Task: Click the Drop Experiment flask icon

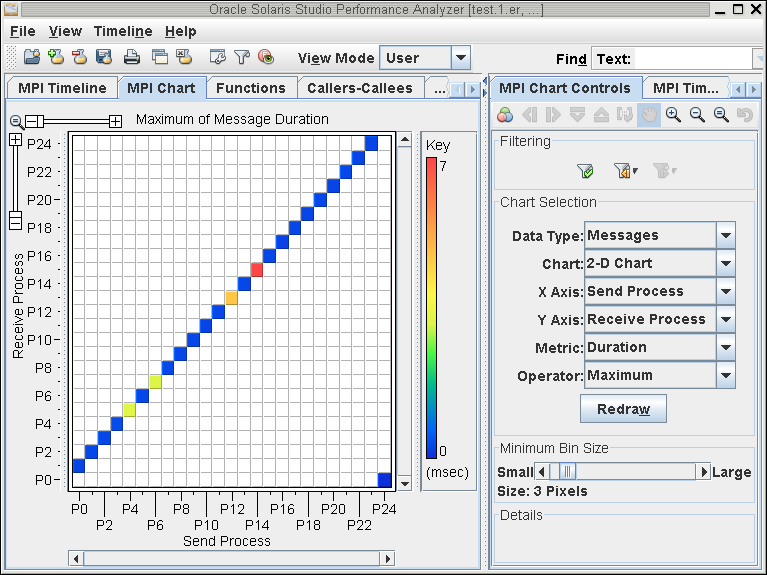Action: pyautogui.click(x=80, y=57)
